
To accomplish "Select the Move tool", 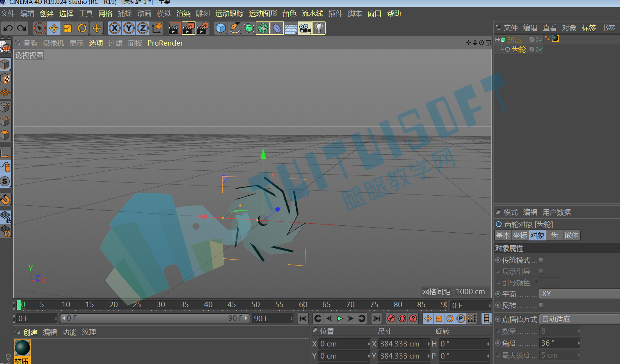I will pos(54,28).
